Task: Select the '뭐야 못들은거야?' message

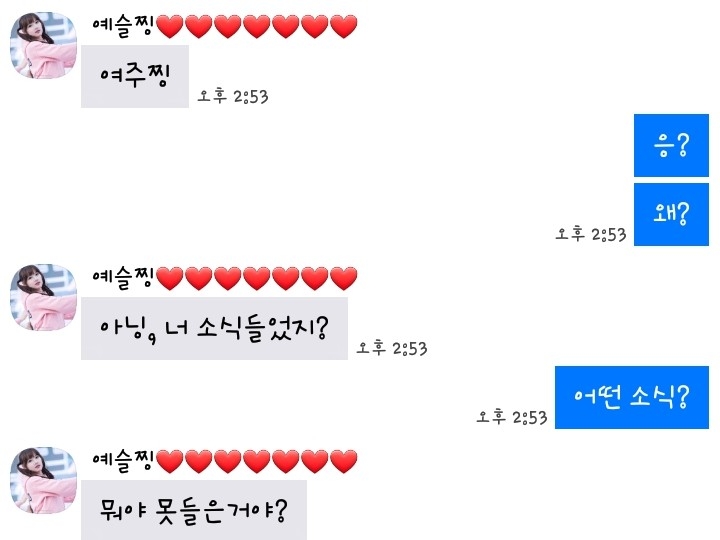Action: pyautogui.click(x=194, y=510)
